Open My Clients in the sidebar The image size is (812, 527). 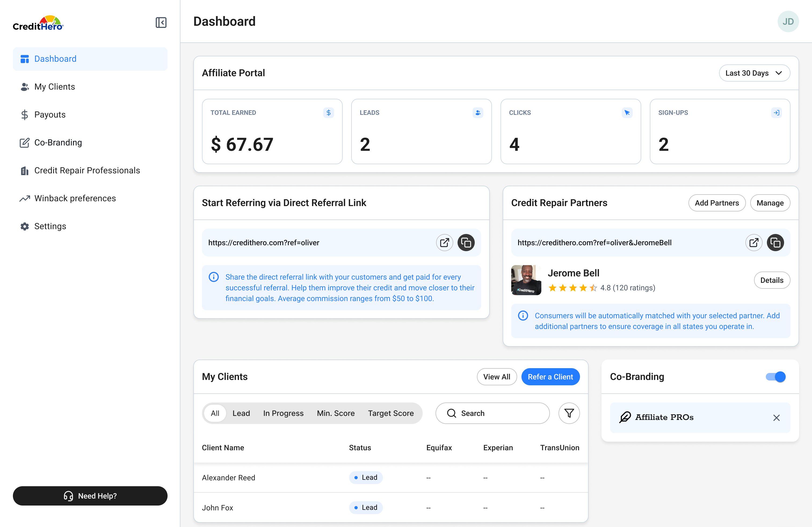[90, 87]
